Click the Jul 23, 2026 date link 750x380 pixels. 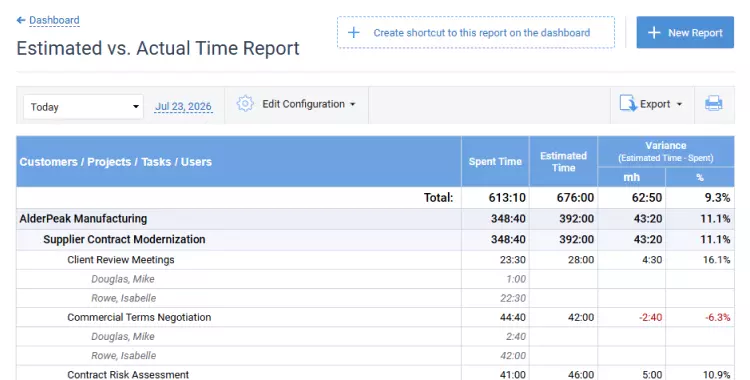coord(183,106)
